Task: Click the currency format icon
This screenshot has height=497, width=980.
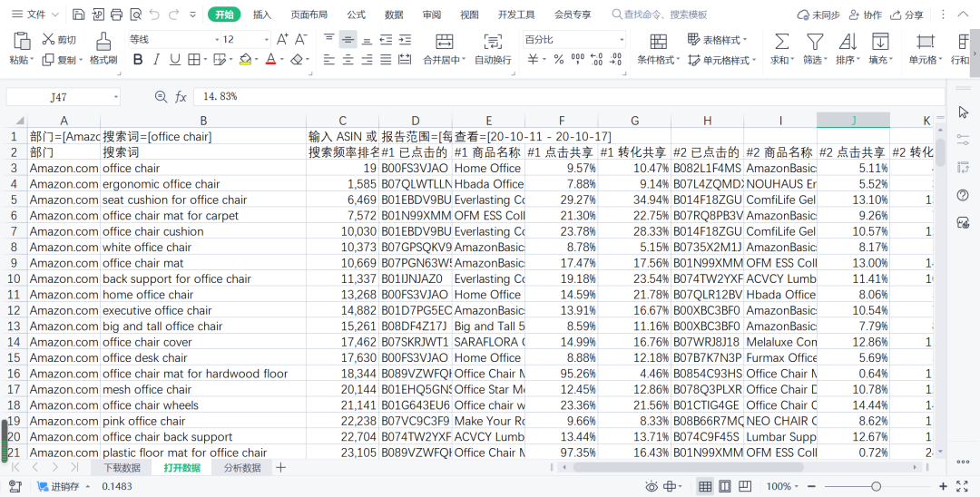Action: (x=534, y=59)
